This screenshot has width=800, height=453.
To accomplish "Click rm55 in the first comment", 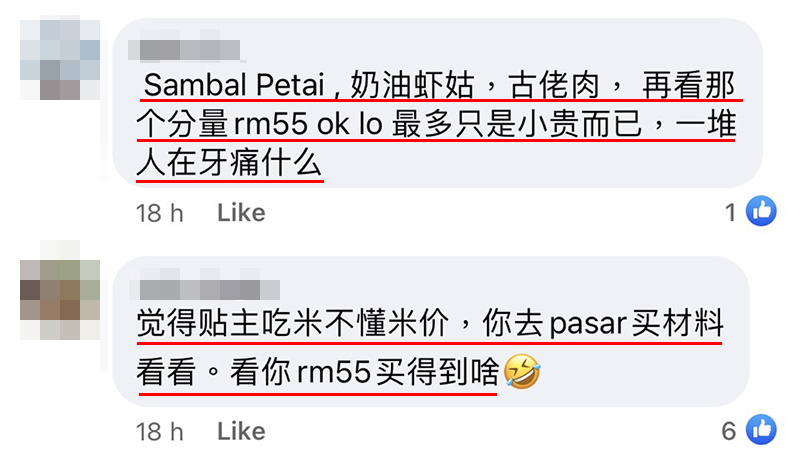I will coord(271,124).
